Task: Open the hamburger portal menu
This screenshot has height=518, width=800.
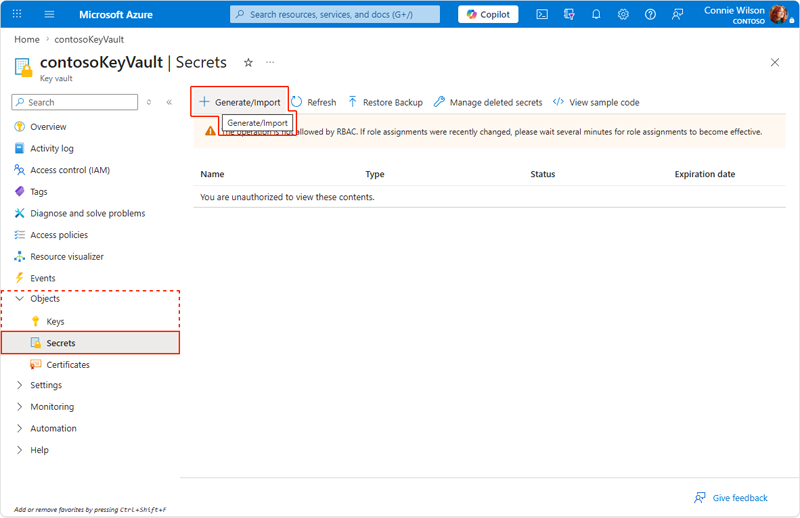Action: click(49, 14)
